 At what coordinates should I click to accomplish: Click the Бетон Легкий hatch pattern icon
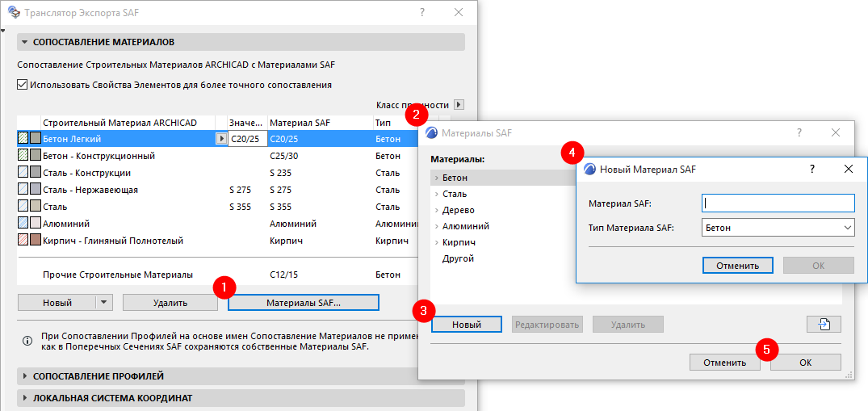point(23,139)
